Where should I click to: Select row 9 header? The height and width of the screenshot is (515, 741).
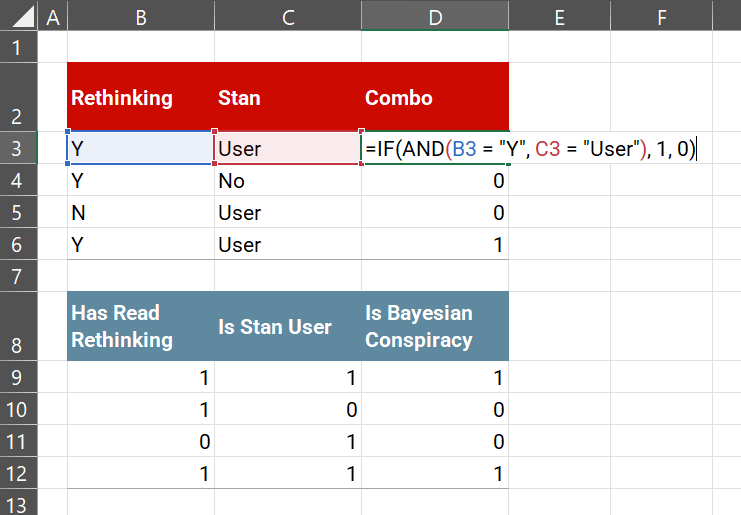click(18, 377)
